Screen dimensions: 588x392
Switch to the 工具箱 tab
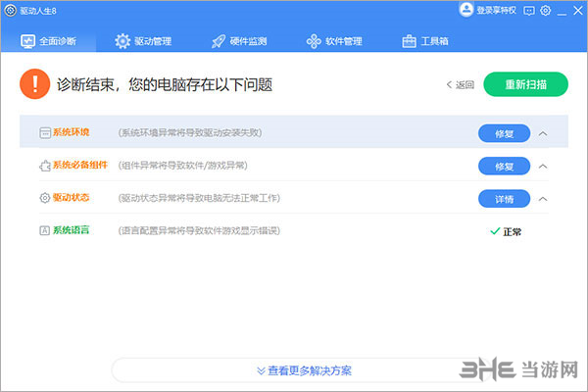(425, 41)
